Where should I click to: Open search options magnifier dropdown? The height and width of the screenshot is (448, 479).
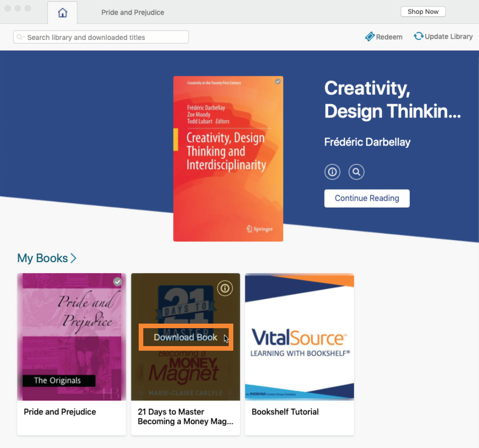[x=21, y=37]
